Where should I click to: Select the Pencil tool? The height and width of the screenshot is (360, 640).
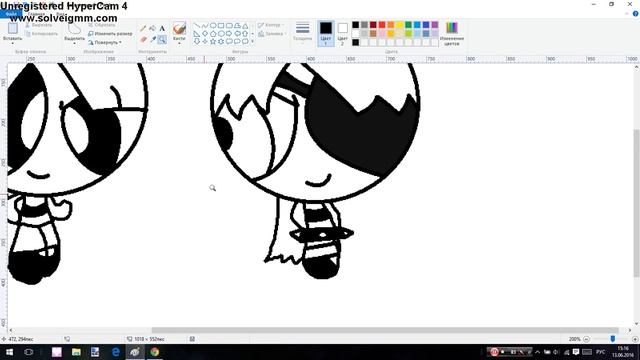click(143, 29)
